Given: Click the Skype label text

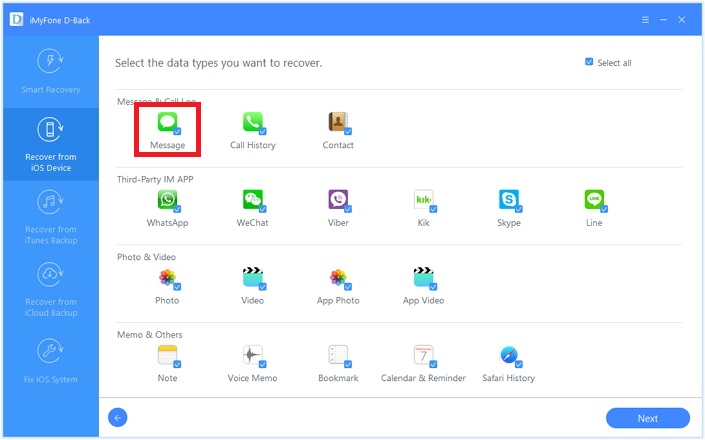Looking at the screenshot, I should 509,223.
